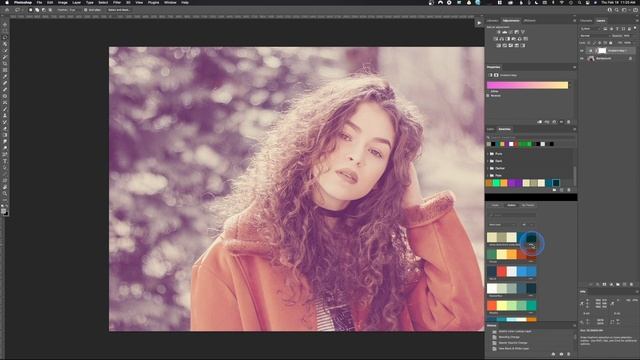
Task: Add a Curves adjustment
Action: point(511,32)
